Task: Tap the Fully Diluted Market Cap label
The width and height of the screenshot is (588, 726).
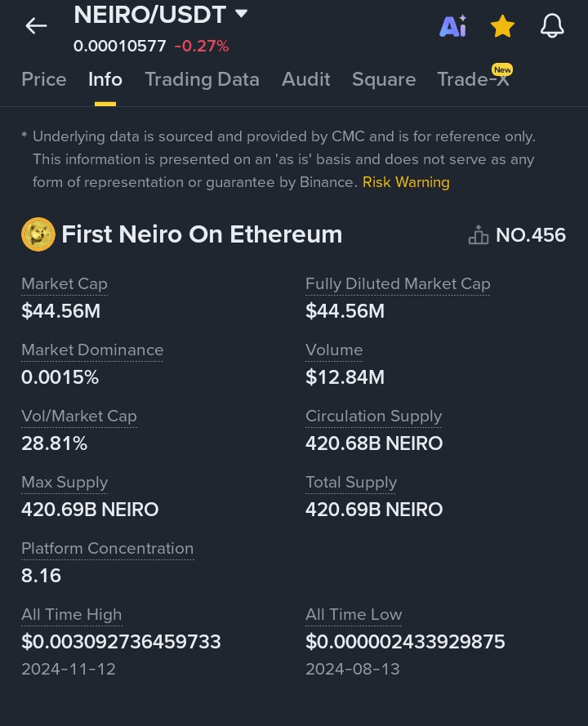Action: 398,284
